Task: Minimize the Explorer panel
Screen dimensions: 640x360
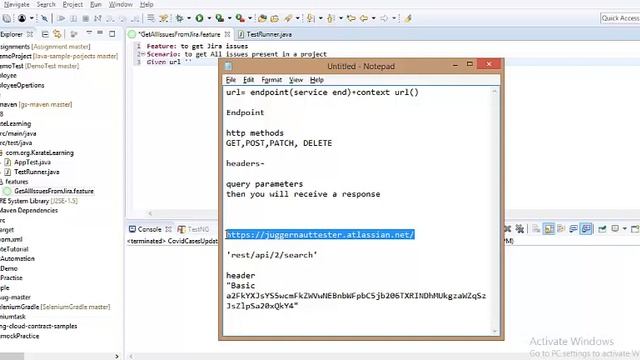Action: (100, 33)
